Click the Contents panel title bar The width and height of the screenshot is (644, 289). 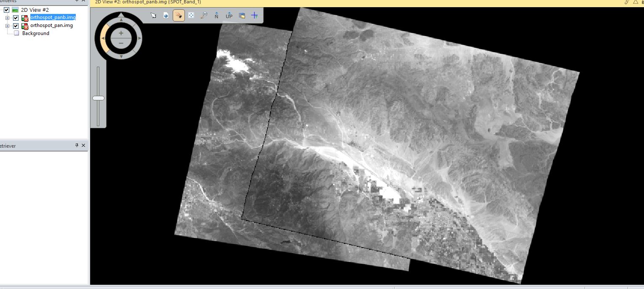[x=34, y=2]
